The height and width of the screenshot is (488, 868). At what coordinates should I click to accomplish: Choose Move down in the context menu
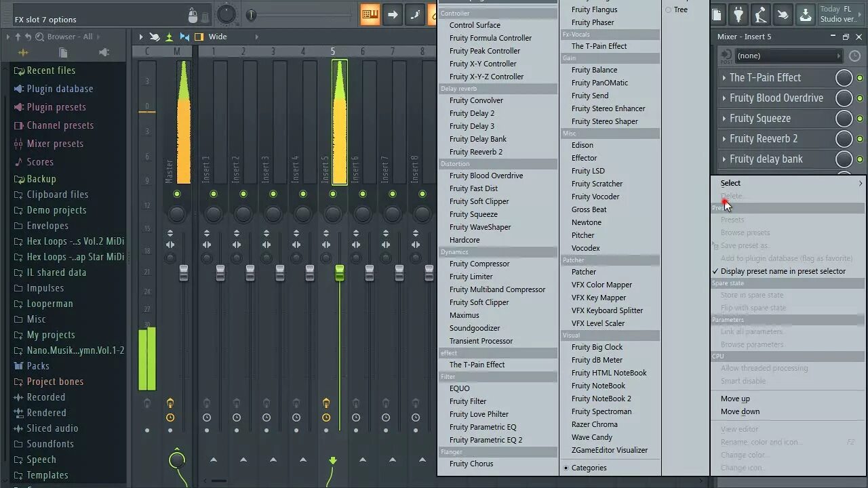pos(740,411)
